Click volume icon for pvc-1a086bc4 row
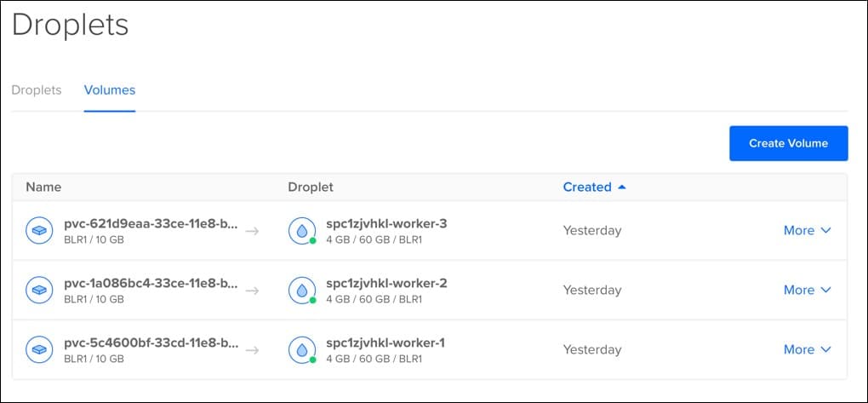This screenshot has width=868, height=403. click(x=39, y=290)
